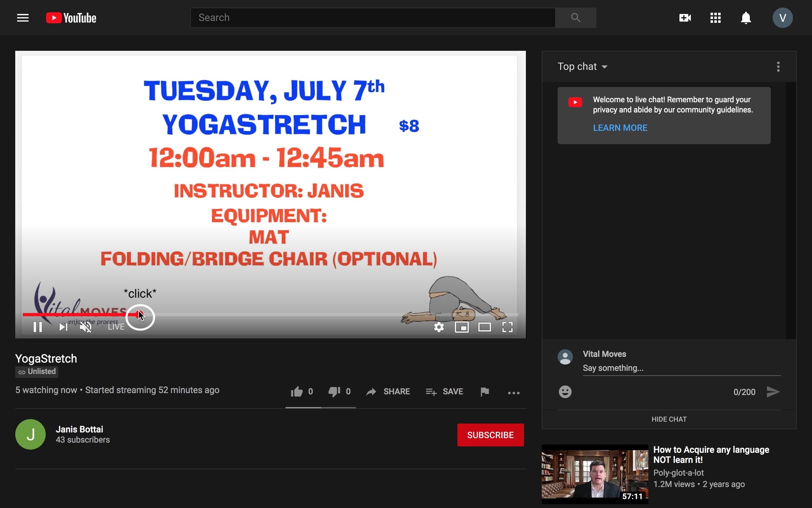Viewport: 812px width, 508px height.
Task: Open more actions ellipsis below video
Action: [514, 393]
